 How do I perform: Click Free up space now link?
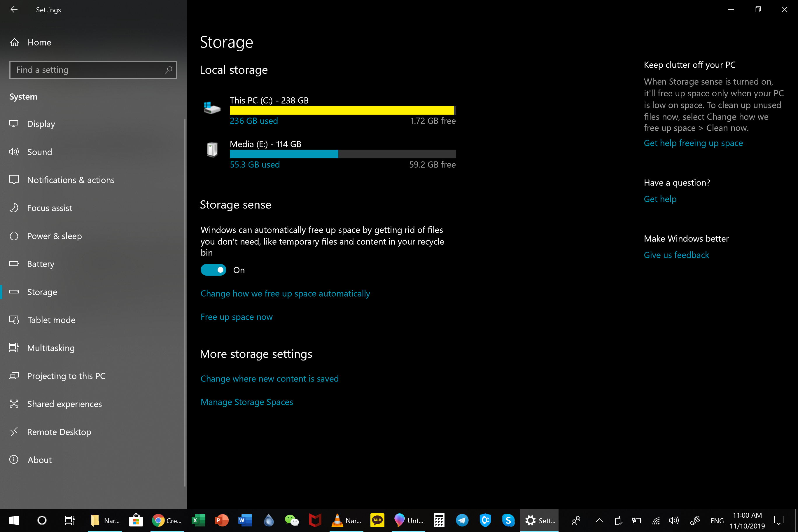click(x=237, y=317)
